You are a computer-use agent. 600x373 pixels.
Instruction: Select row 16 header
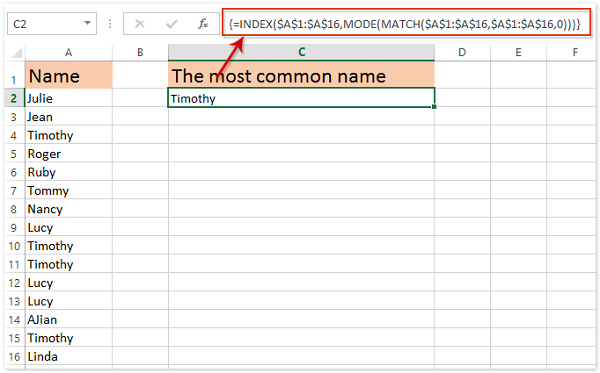(x=14, y=357)
